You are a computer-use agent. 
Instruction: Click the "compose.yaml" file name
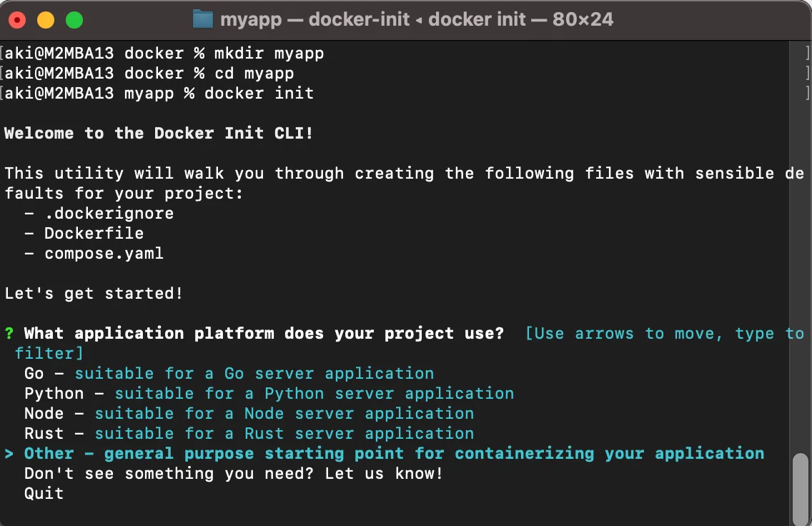[x=104, y=254]
